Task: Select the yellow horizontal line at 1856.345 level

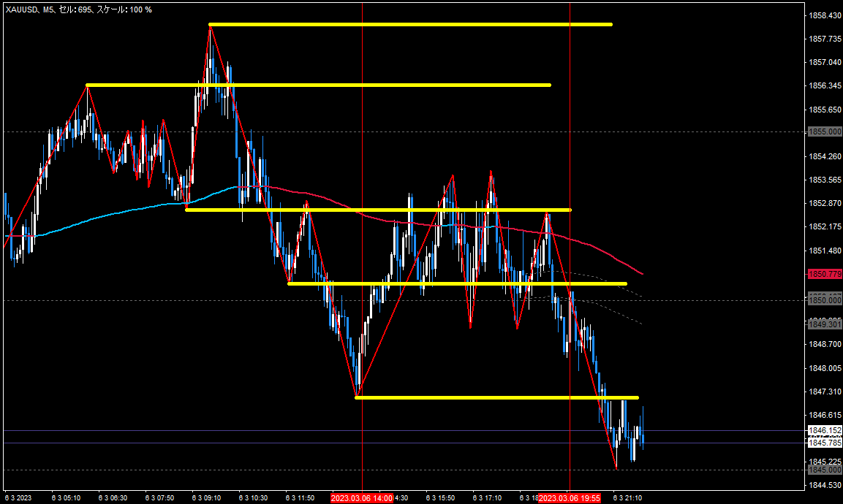Action: pos(318,85)
